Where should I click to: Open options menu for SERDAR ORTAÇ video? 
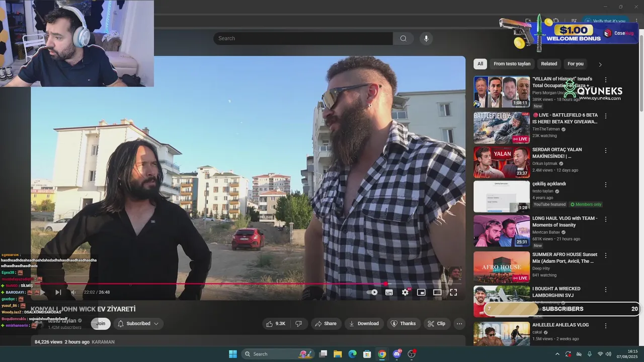(606, 150)
